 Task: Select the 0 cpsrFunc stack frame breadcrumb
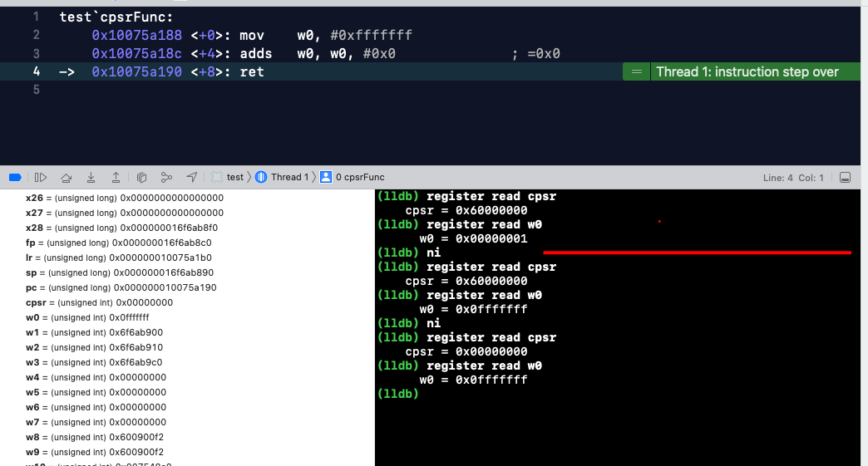(x=353, y=177)
